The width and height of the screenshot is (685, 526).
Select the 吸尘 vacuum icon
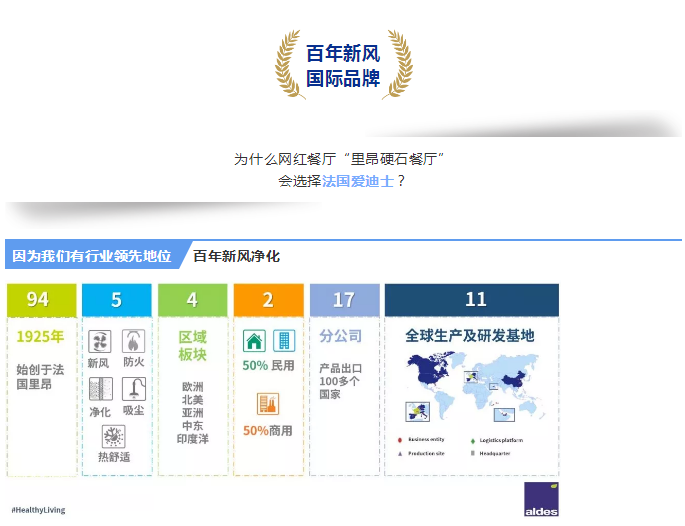(x=133, y=389)
